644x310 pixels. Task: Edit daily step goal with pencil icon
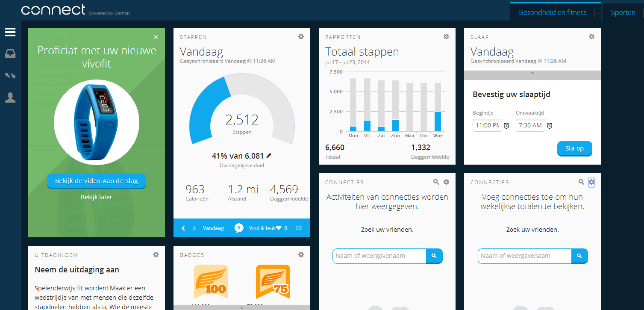[269, 156]
